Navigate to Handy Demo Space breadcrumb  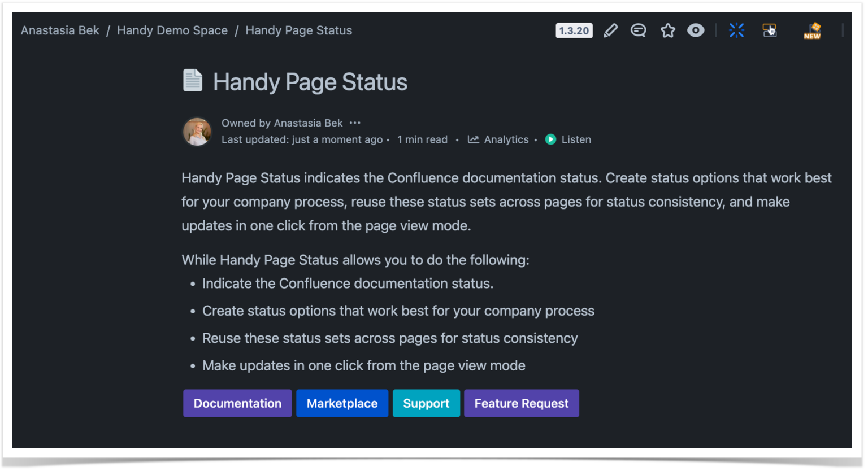click(x=172, y=30)
